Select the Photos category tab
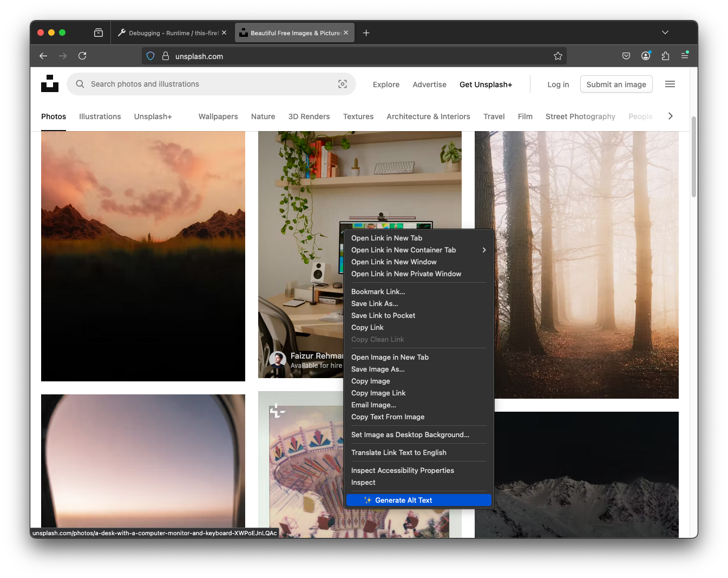The width and height of the screenshot is (728, 578). coord(54,116)
